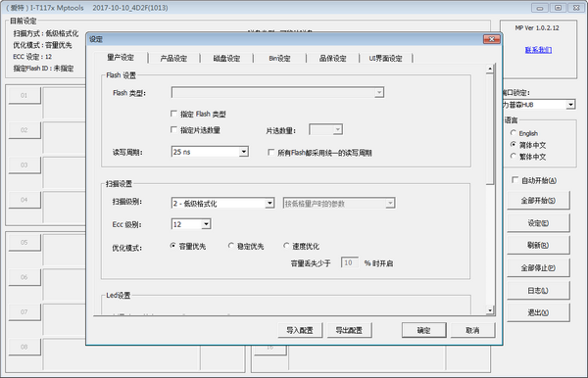Open the 品保设定 tab
Viewport: 588px width, 378px height.
332,59
